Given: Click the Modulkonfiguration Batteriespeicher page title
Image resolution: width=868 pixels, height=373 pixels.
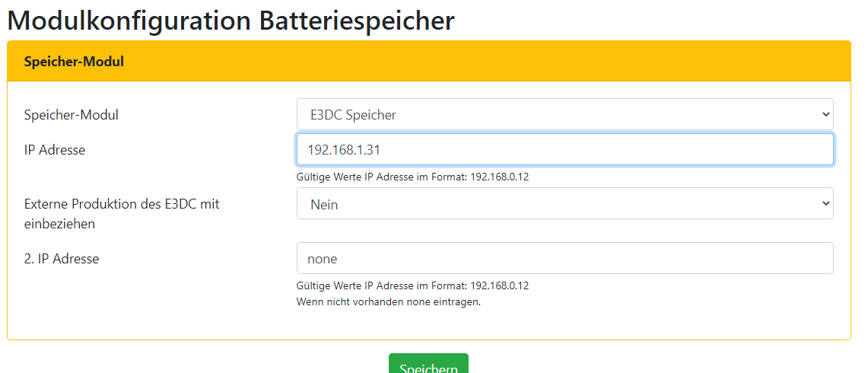Looking at the screenshot, I should click(231, 20).
